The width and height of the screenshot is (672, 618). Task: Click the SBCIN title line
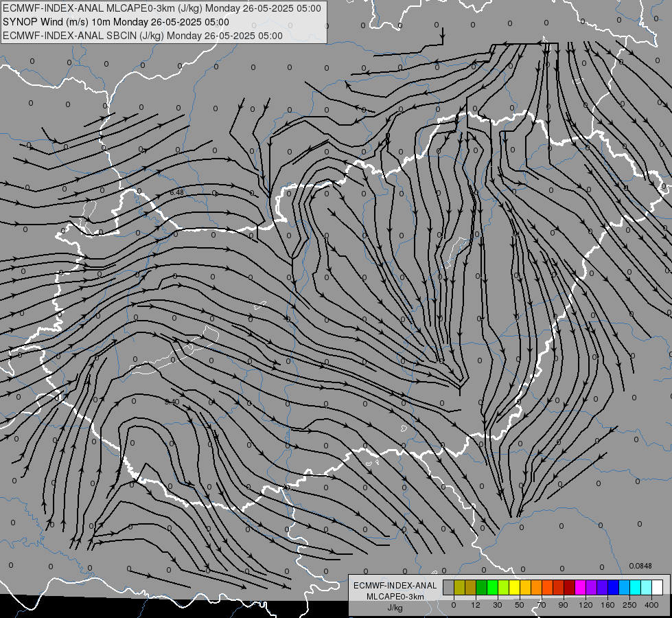point(143,36)
